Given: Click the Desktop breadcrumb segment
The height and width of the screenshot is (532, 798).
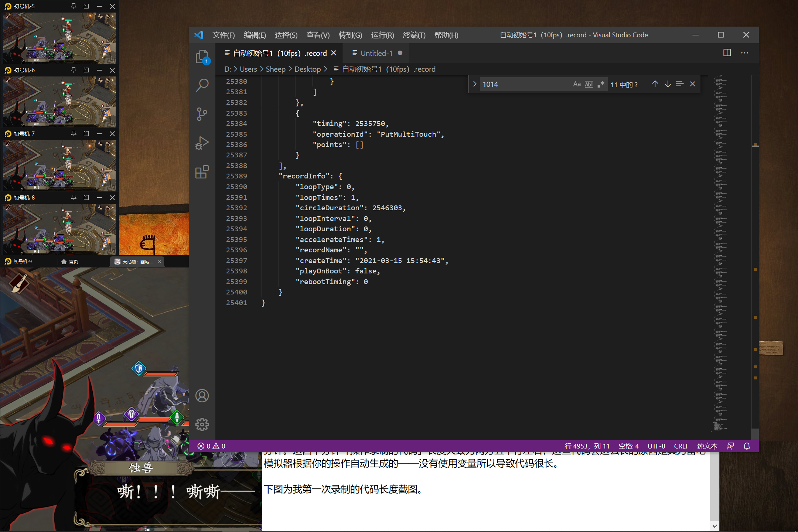Looking at the screenshot, I should [x=307, y=69].
